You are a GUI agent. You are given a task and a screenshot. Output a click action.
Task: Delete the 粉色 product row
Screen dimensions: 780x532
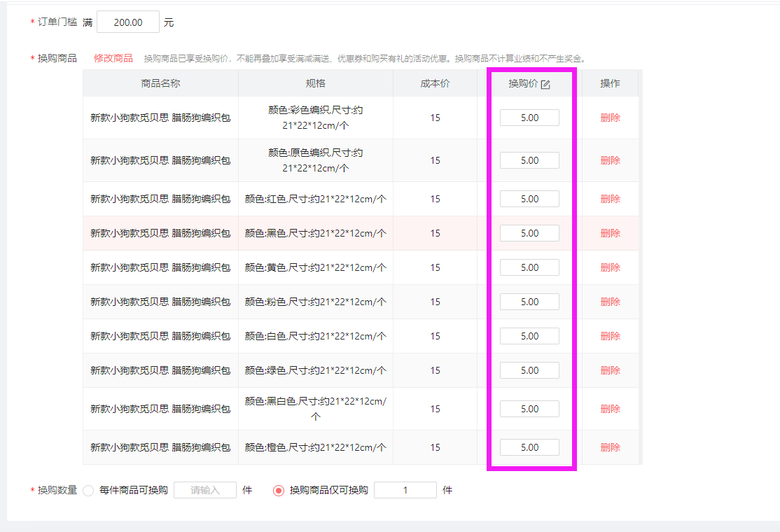point(610,302)
